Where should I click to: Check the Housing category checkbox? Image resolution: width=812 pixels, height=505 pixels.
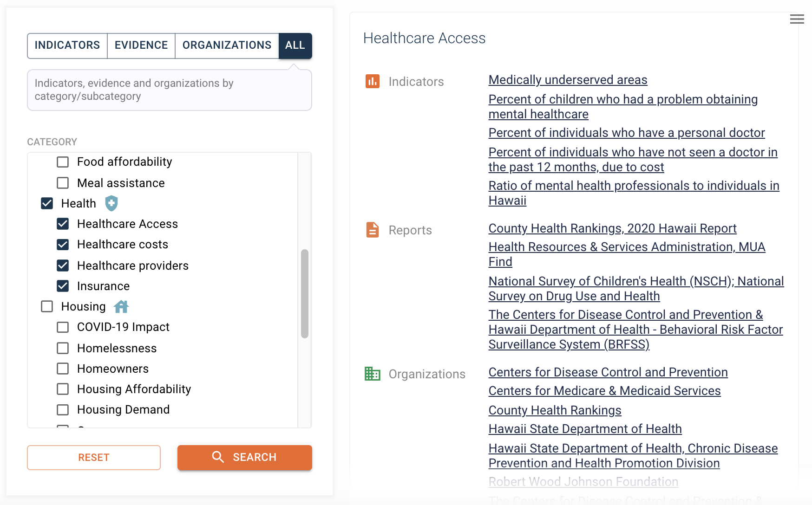[47, 306]
